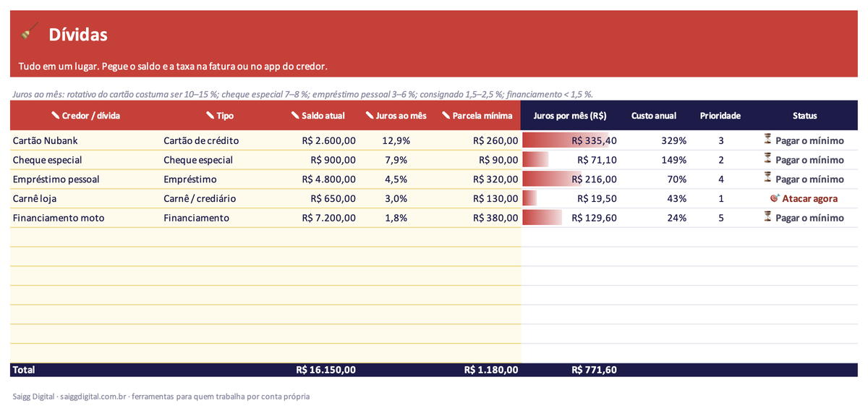Select the R$ 16.150,00 total balance

[x=326, y=370]
